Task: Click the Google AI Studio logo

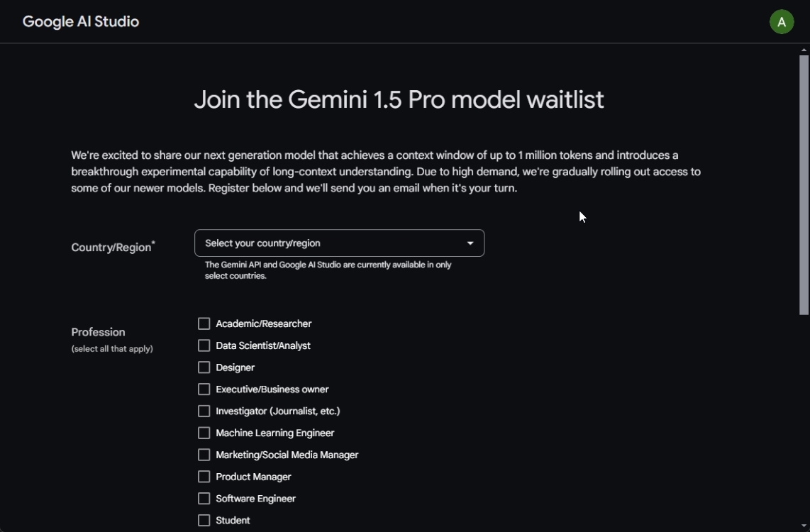Action: click(x=80, y=21)
